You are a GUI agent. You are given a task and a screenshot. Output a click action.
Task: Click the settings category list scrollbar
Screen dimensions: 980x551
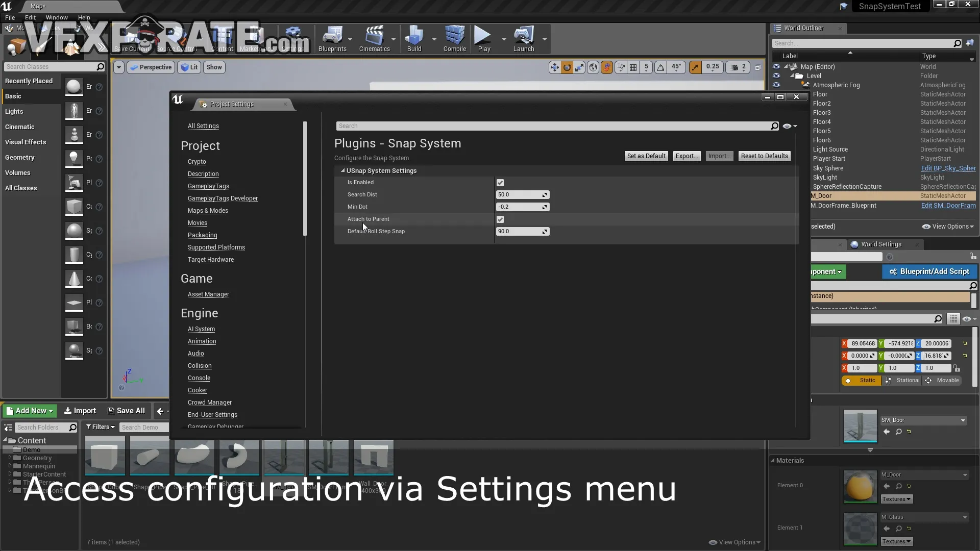305,179
